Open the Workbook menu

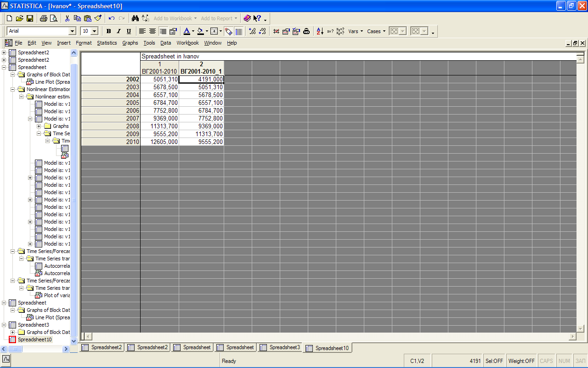[187, 43]
